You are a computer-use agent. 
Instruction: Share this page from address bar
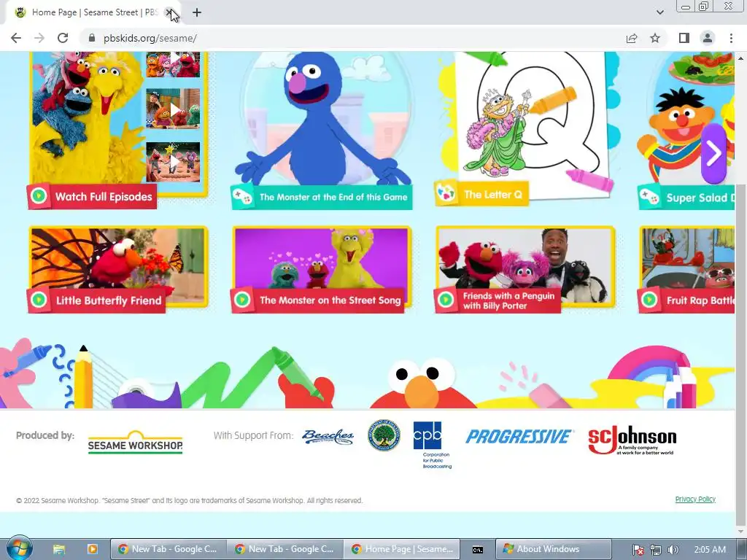[632, 38]
